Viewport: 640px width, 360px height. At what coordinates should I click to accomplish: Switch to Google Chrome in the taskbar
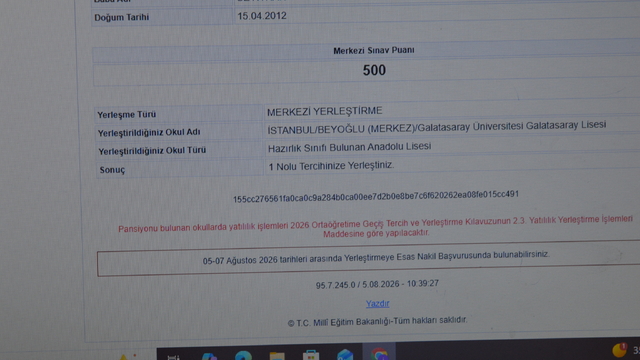379,354
